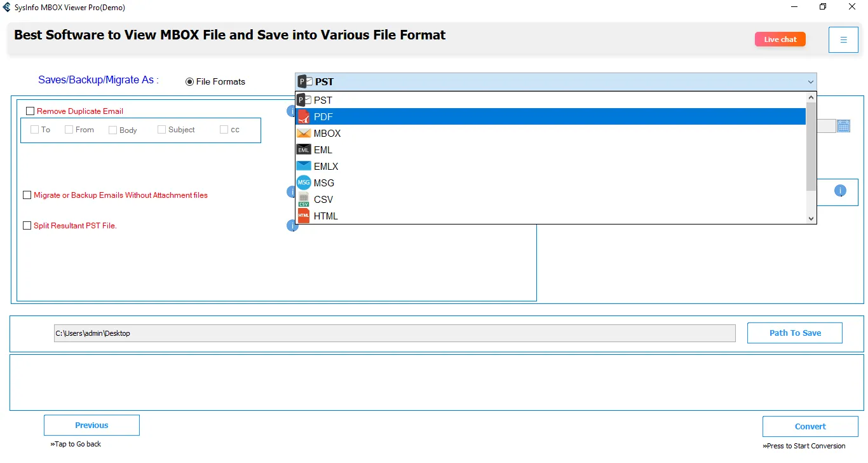Image resolution: width=868 pixels, height=463 pixels.
Task: Click the Press to Start Conversion hint
Action: click(x=804, y=446)
